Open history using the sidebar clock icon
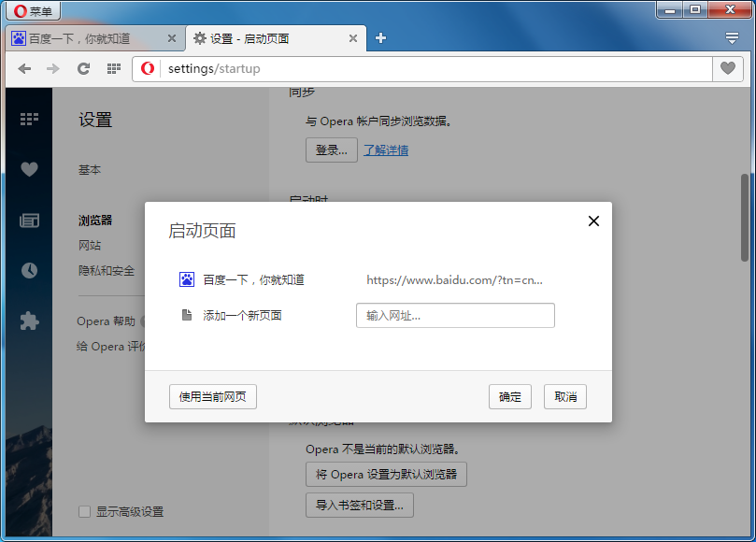Viewport: 756px width, 542px height. 28,270
